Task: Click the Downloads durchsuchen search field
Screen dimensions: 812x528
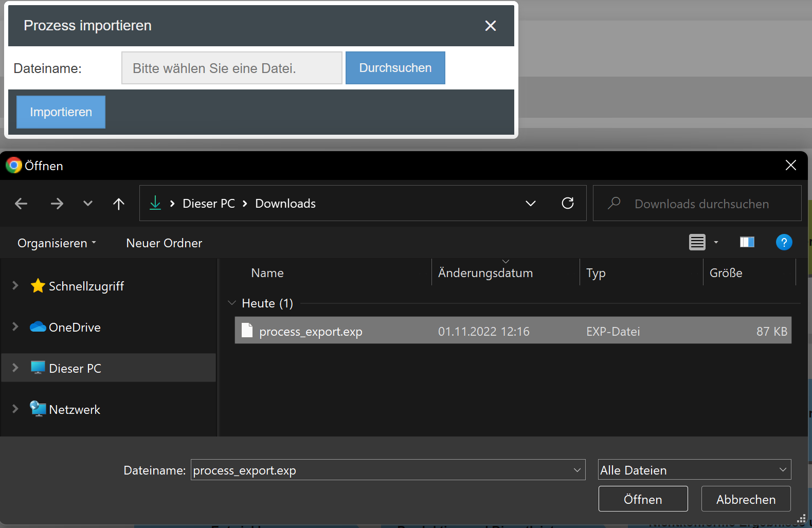Action: click(701, 204)
